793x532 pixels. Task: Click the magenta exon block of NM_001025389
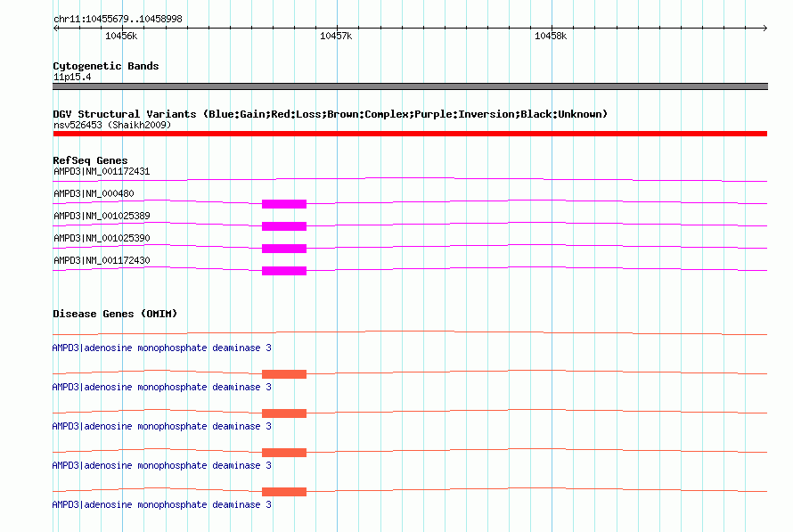(284, 226)
